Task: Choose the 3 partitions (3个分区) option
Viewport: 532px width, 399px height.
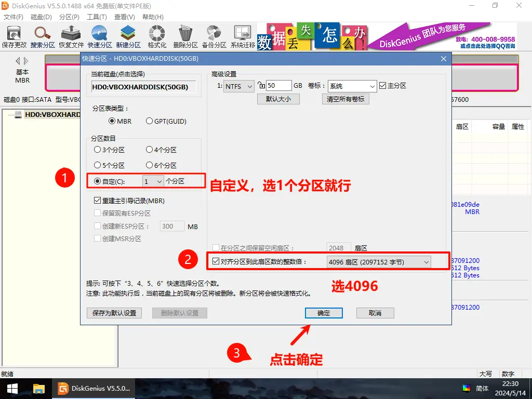Action: click(109, 150)
